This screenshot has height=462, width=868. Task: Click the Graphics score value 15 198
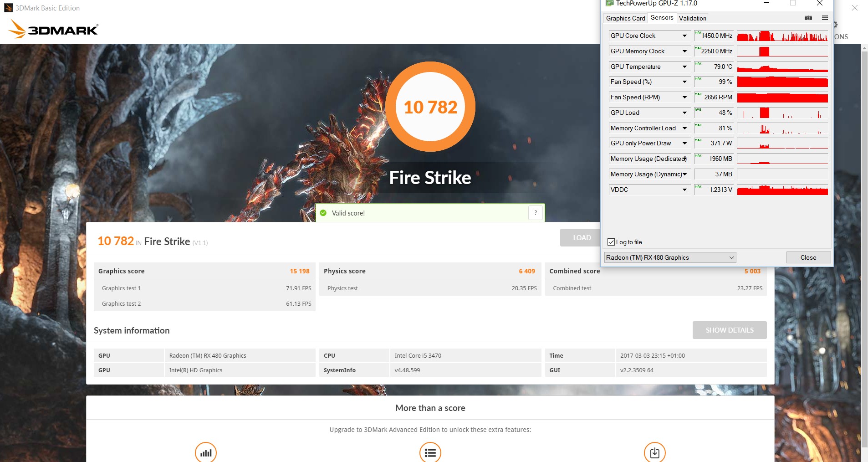[x=300, y=271]
